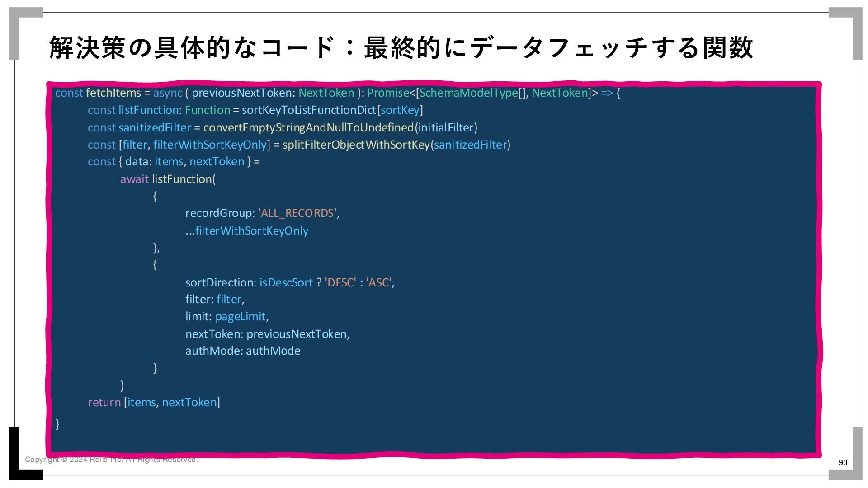Click the isDescSort variable
The width and height of the screenshot is (868, 488).
(x=286, y=283)
